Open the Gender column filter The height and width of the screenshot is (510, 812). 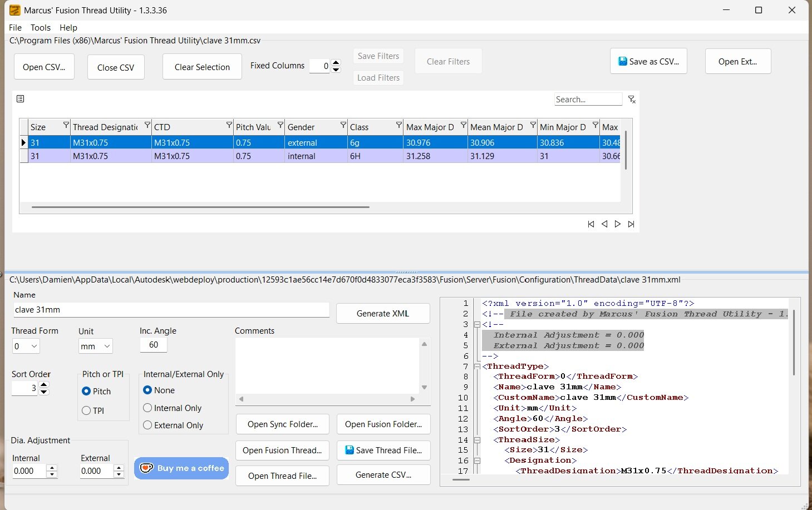click(343, 125)
